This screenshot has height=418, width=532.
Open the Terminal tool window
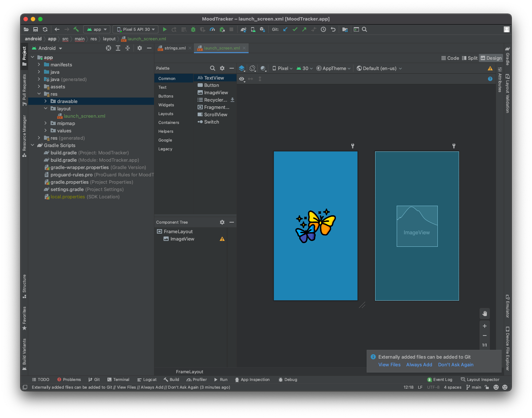(118, 379)
